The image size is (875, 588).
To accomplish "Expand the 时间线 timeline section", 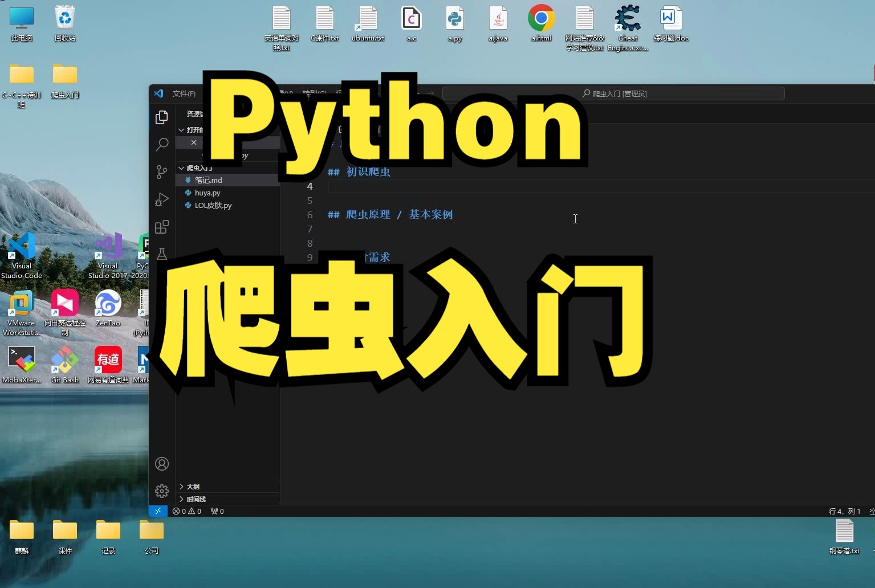I will tap(227, 499).
